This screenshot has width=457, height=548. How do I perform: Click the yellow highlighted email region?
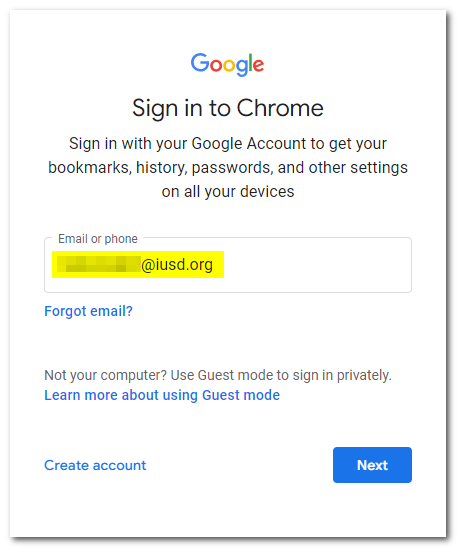point(138,264)
